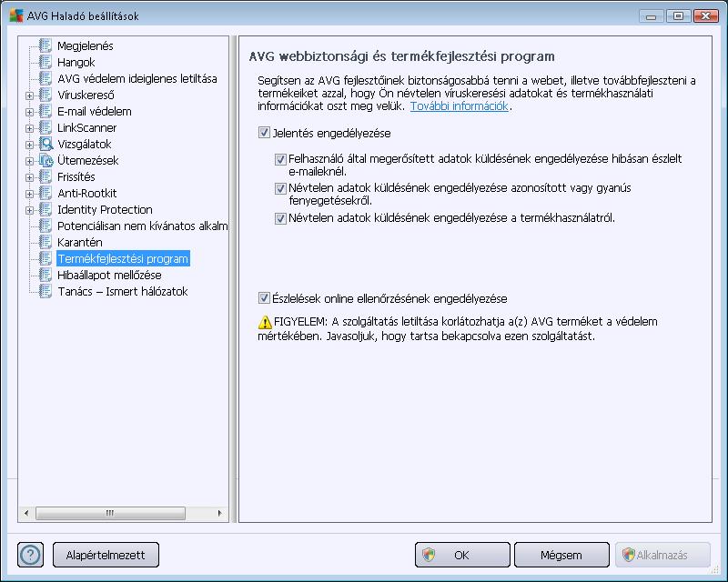
Task: Click icon beside Potenciálisan nem kívánatos
Action: tap(45, 226)
